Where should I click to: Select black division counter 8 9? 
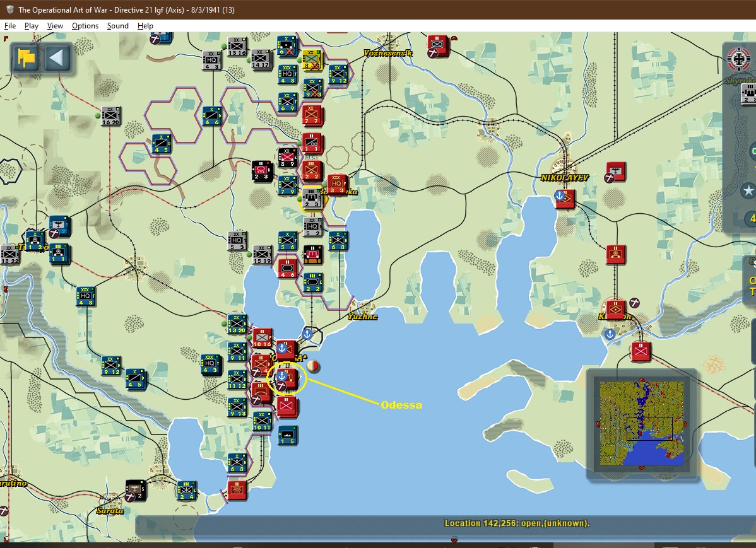point(287,158)
